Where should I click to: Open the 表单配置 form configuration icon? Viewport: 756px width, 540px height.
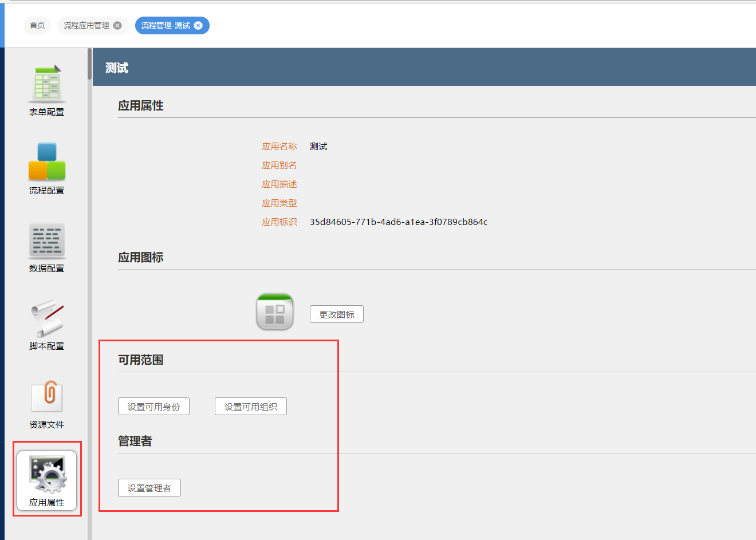tap(47, 84)
